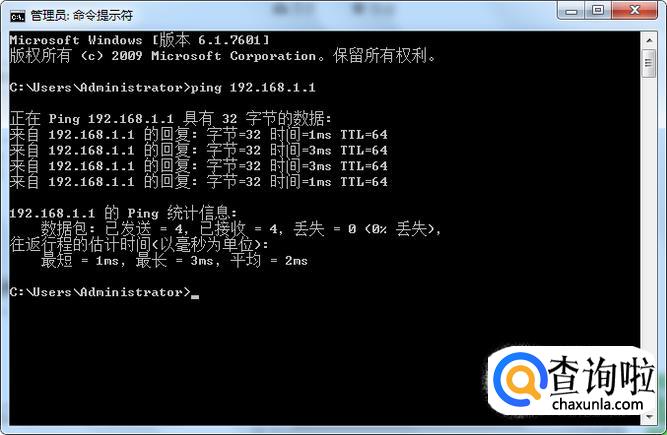Click the 版权所有 copyright line

point(223,56)
